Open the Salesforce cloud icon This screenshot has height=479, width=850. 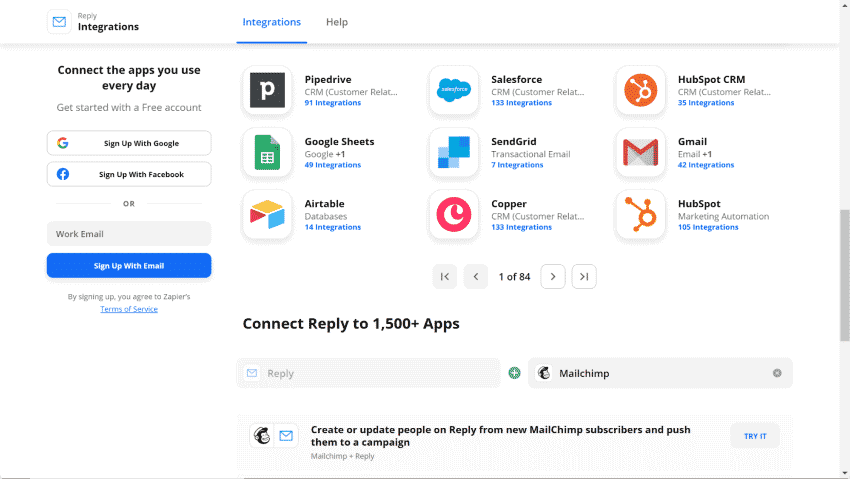pyautogui.click(x=454, y=90)
